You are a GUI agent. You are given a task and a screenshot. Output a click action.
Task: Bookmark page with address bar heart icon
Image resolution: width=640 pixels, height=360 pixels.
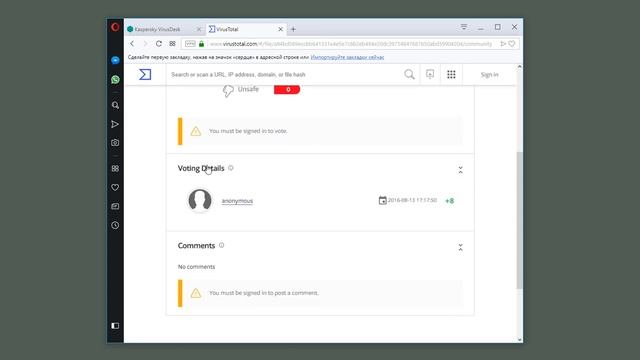click(x=512, y=44)
